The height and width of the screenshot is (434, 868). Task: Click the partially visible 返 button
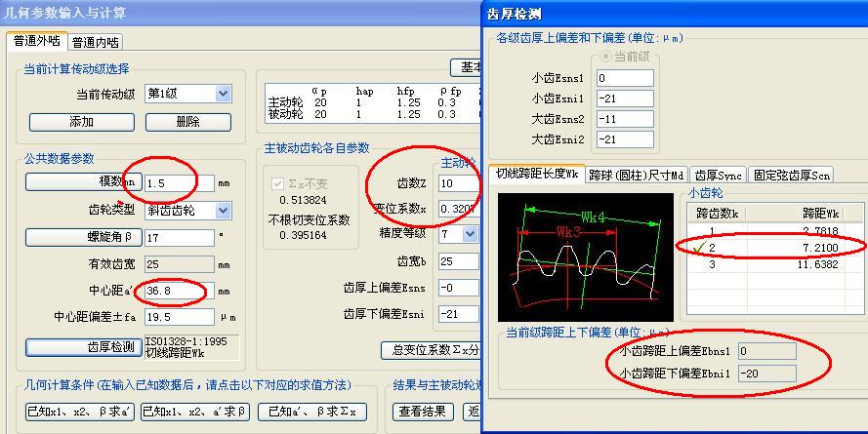pyautogui.click(x=473, y=412)
